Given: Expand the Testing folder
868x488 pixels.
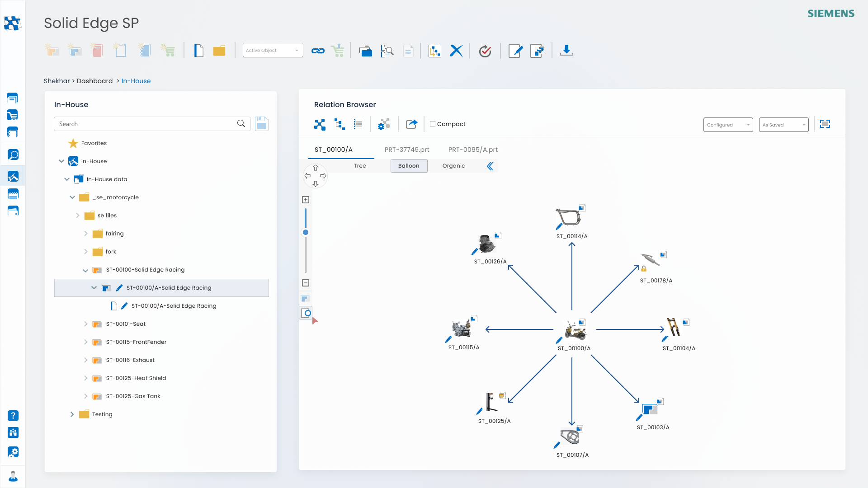Looking at the screenshot, I should click(x=72, y=414).
